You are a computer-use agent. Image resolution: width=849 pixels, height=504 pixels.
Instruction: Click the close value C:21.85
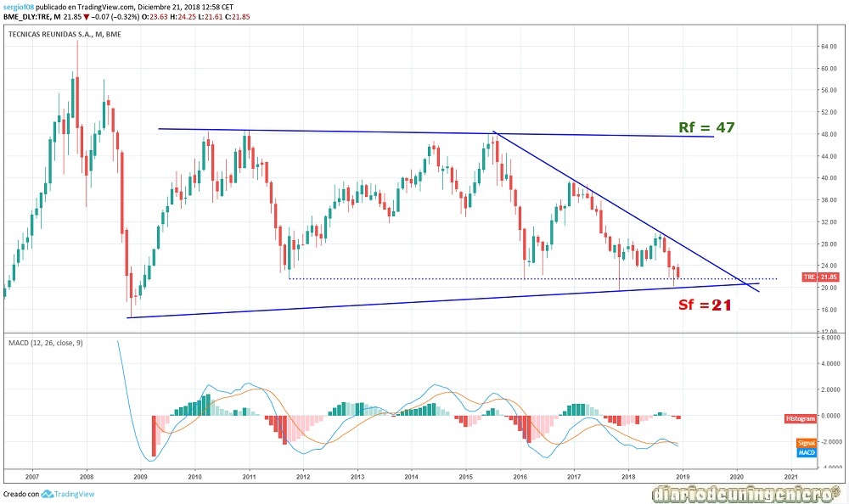click(x=238, y=17)
